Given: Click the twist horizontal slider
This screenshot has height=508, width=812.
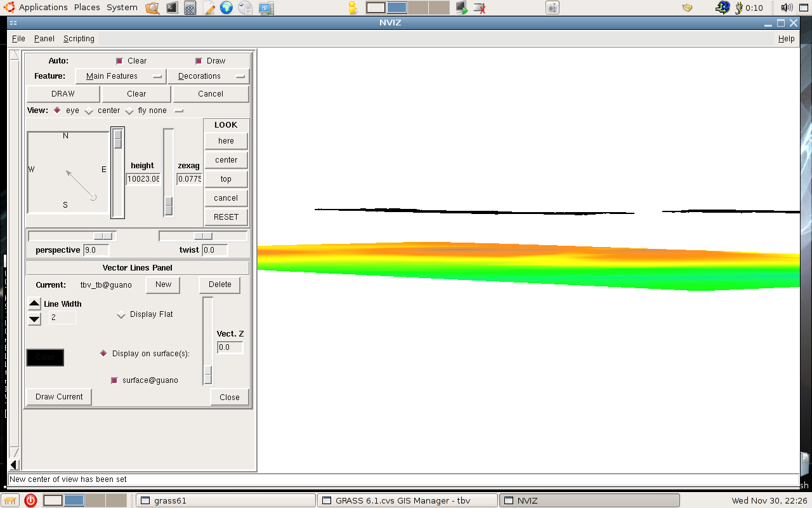Looking at the screenshot, I should [203, 236].
